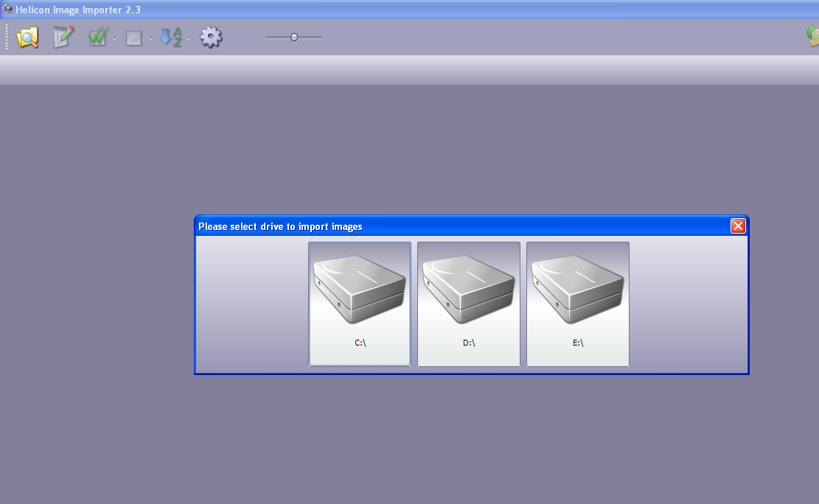Click the Helicon Image Importer title bar icon
The height and width of the screenshot is (504, 819).
coord(7,9)
